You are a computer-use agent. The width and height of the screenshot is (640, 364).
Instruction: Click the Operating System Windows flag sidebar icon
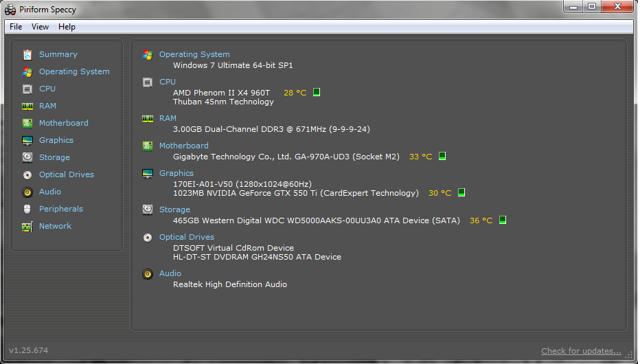point(27,72)
